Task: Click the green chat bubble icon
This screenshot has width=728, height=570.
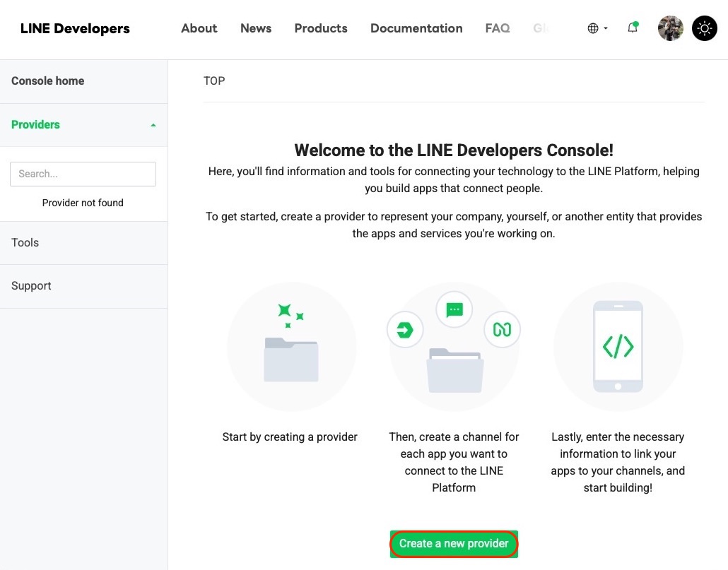Action: 454,309
